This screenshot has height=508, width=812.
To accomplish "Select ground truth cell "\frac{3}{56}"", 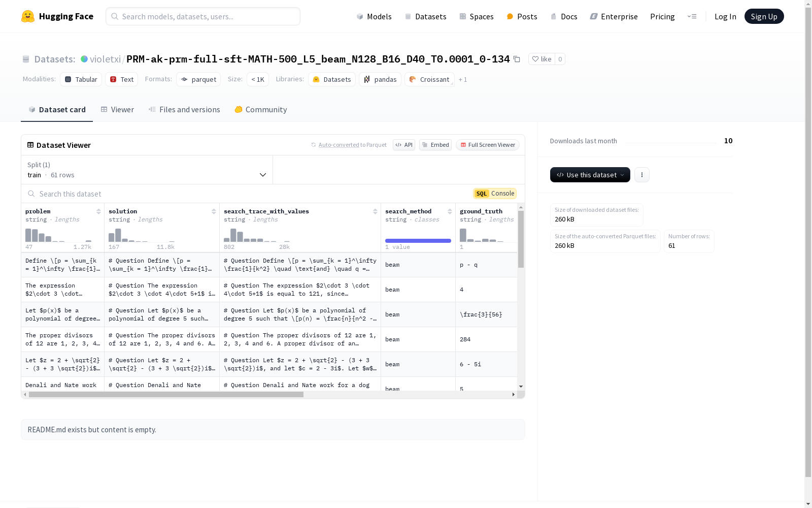I will 486,314.
